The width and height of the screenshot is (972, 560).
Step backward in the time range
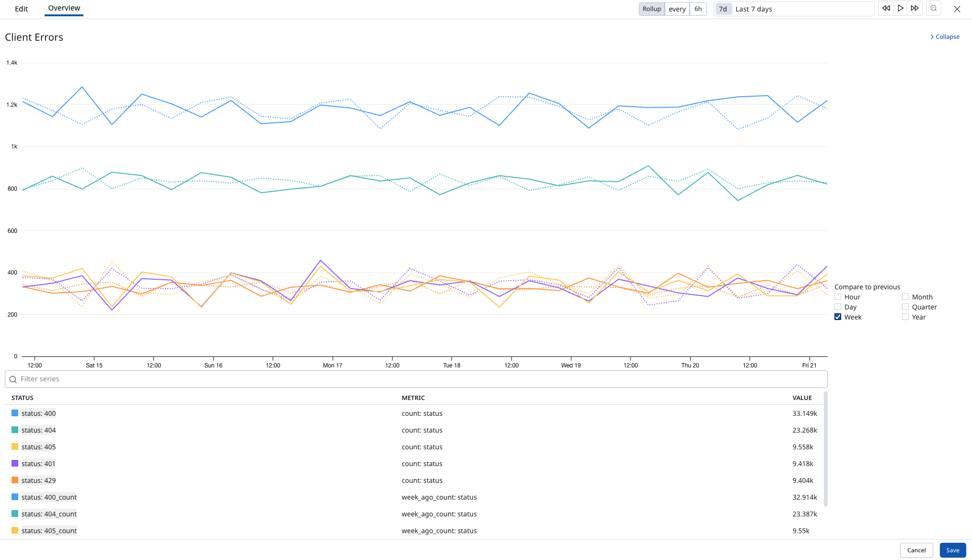886,9
